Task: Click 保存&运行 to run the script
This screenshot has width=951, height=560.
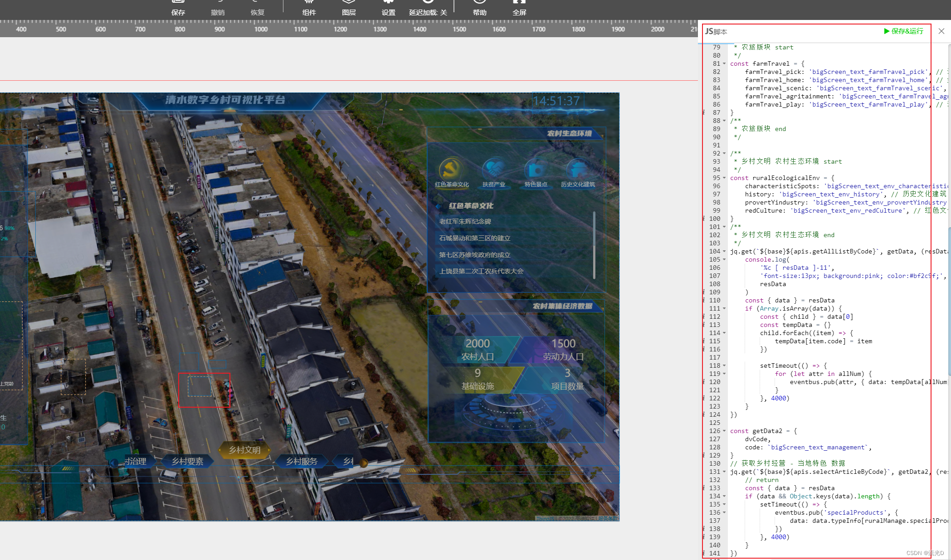Action: coord(903,31)
